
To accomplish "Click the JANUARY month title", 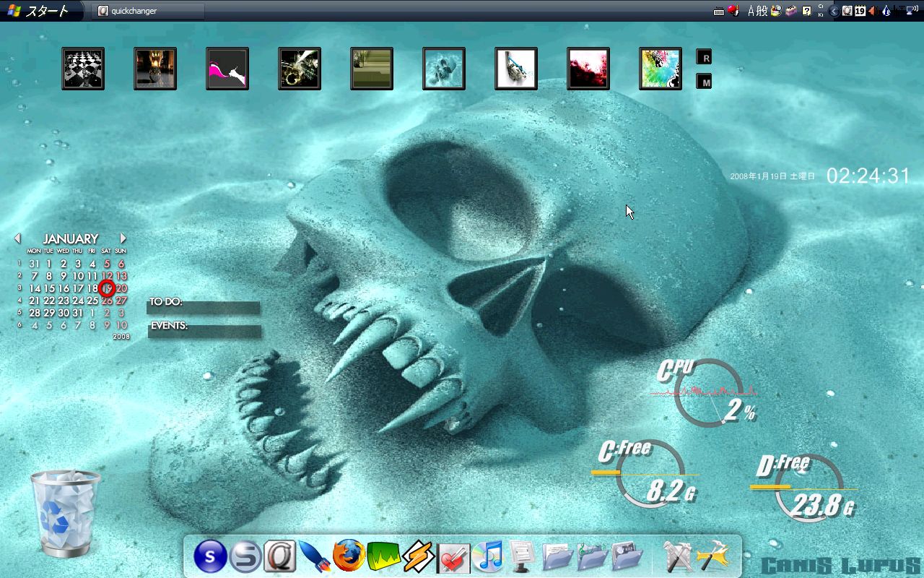I will (71, 238).
